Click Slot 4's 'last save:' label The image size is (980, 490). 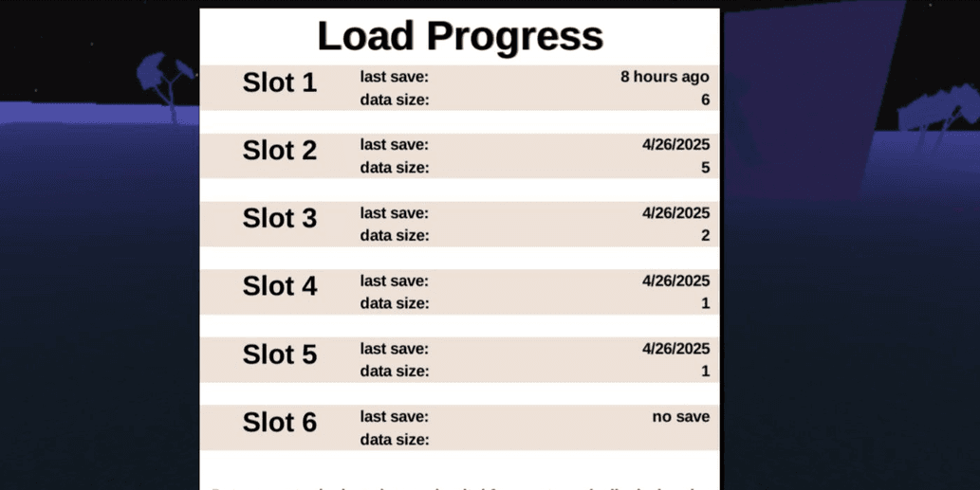[x=394, y=281]
